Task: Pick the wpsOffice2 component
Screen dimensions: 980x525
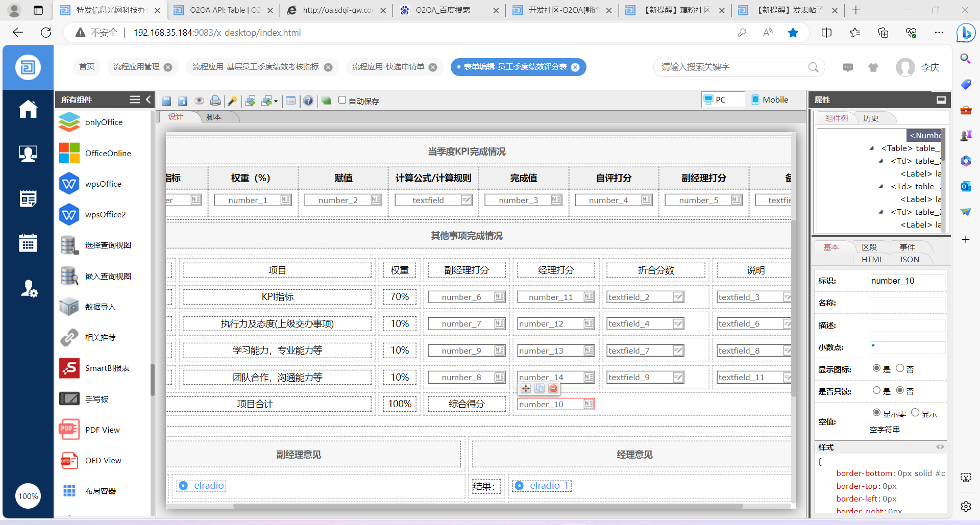Action: tap(105, 214)
